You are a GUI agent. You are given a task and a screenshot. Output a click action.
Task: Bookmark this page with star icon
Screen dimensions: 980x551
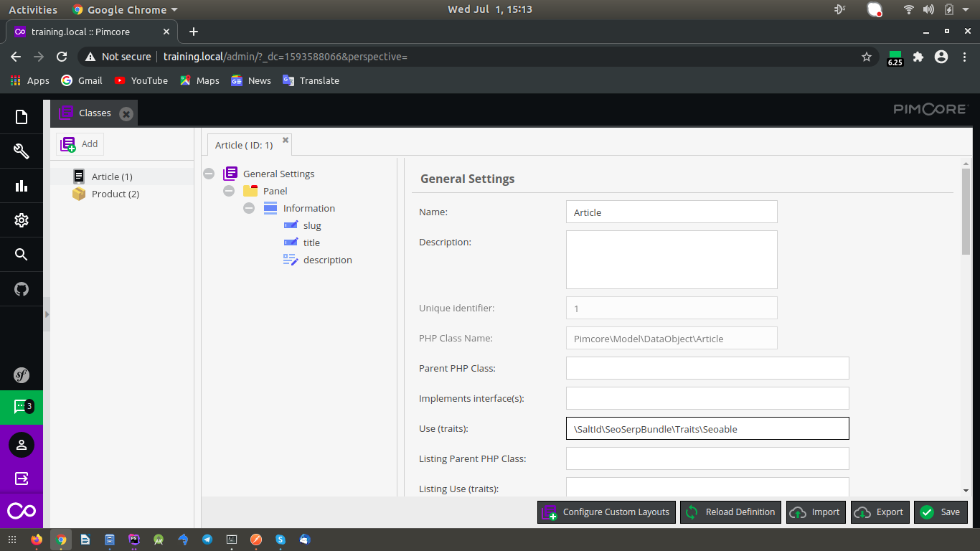coord(867,57)
